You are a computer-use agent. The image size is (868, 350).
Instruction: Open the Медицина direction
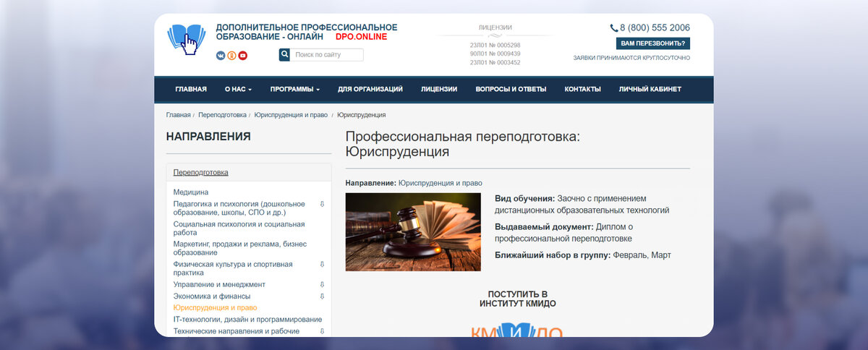coord(191,192)
